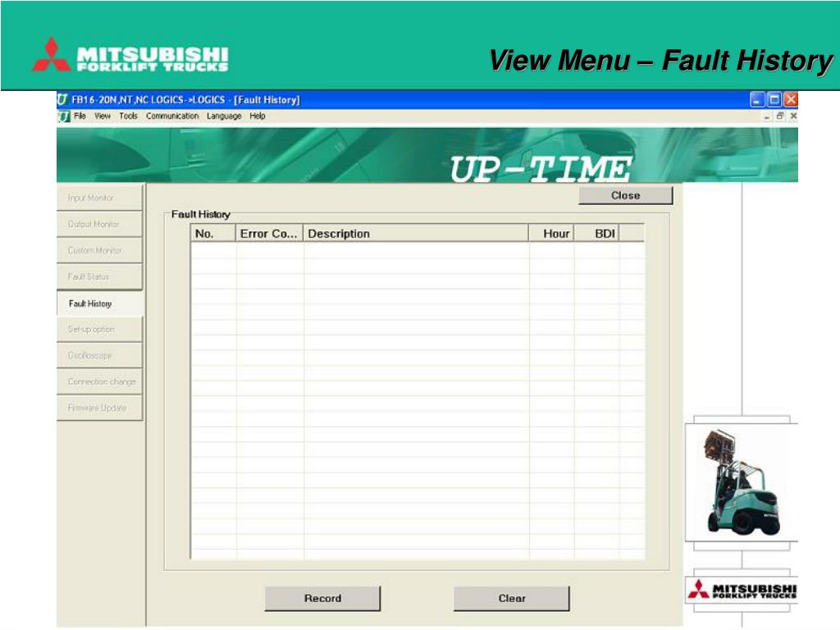840x630 pixels.
Task: Minimize the application window
Action: click(757, 99)
